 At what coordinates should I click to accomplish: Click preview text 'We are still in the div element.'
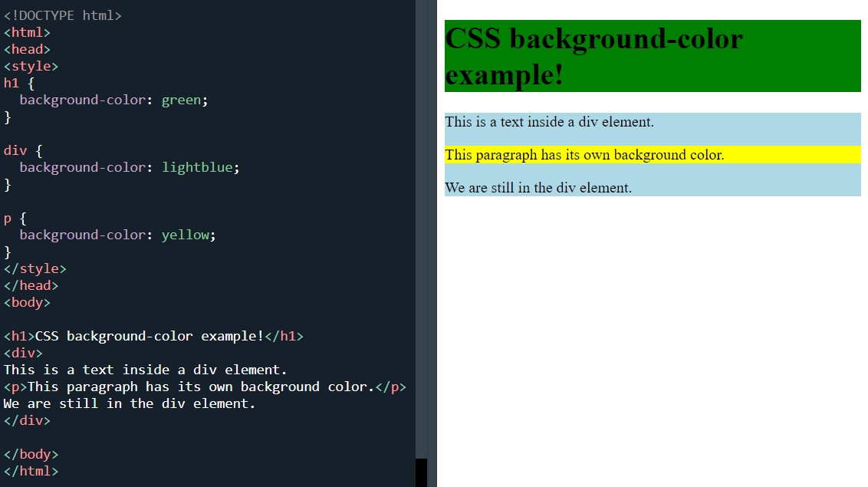click(538, 188)
